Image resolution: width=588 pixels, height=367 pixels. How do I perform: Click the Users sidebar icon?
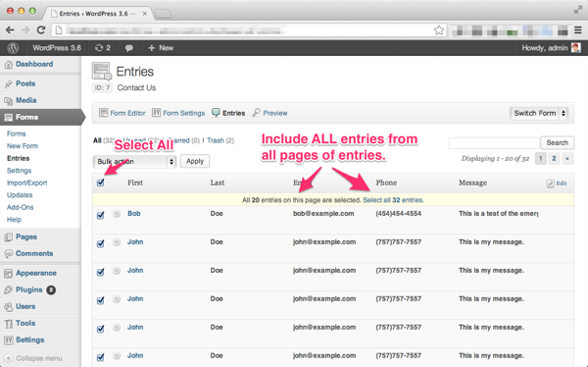(8, 306)
